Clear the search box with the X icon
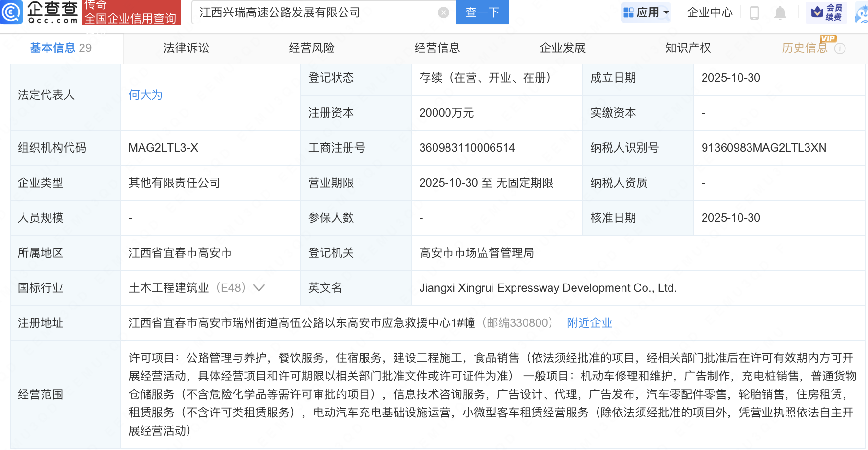The width and height of the screenshot is (868, 450). point(444,12)
